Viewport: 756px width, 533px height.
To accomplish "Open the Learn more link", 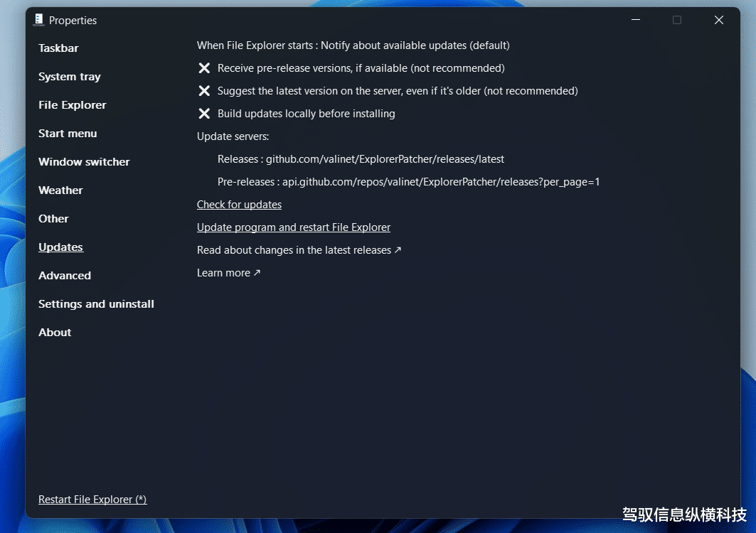I will pos(228,273).
